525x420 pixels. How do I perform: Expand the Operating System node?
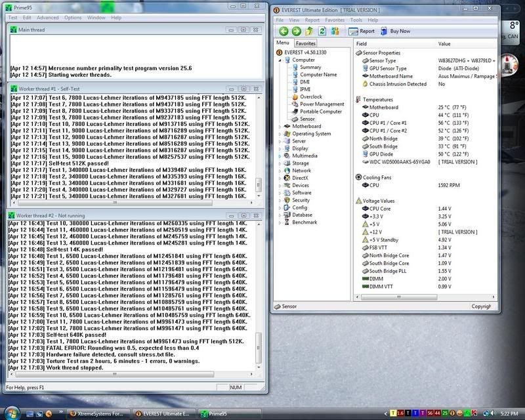[280, 134]
